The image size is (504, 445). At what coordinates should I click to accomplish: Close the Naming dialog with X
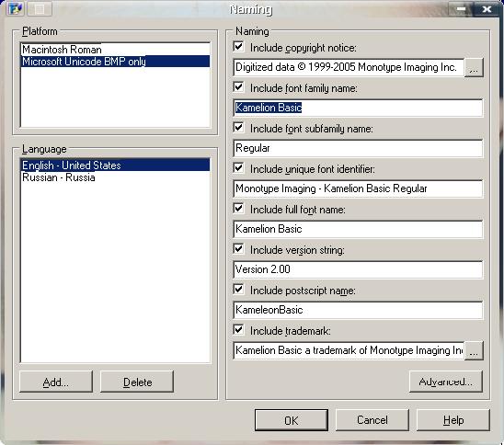point(487,8)
